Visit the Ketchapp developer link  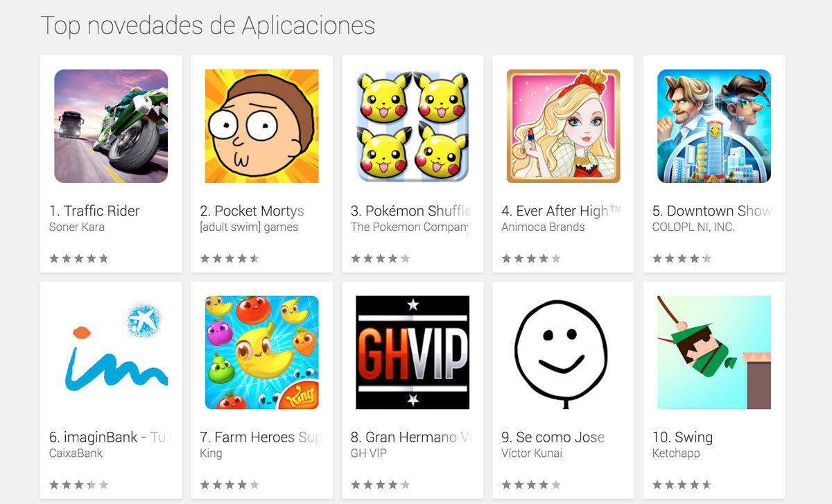(x=676, y=454)
